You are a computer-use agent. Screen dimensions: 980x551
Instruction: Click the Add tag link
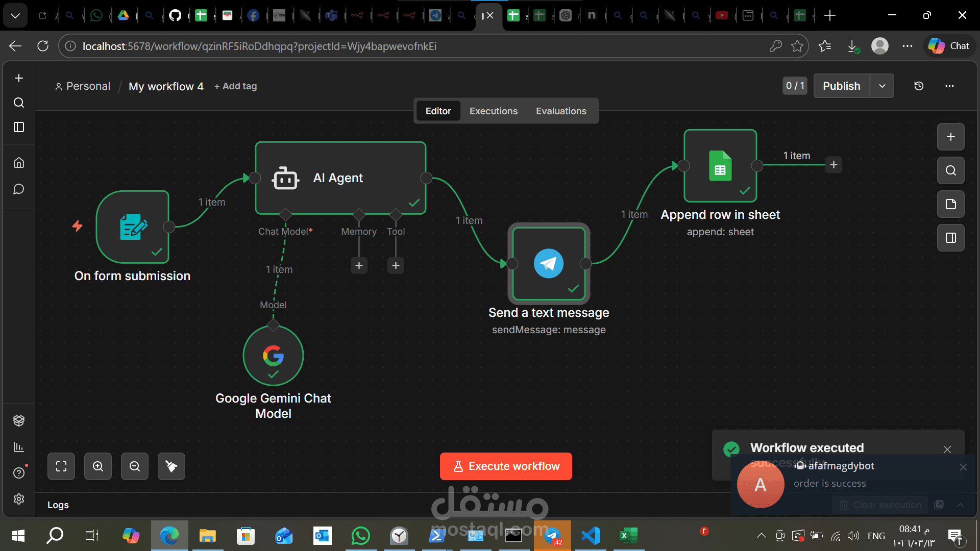pos(236,86)
